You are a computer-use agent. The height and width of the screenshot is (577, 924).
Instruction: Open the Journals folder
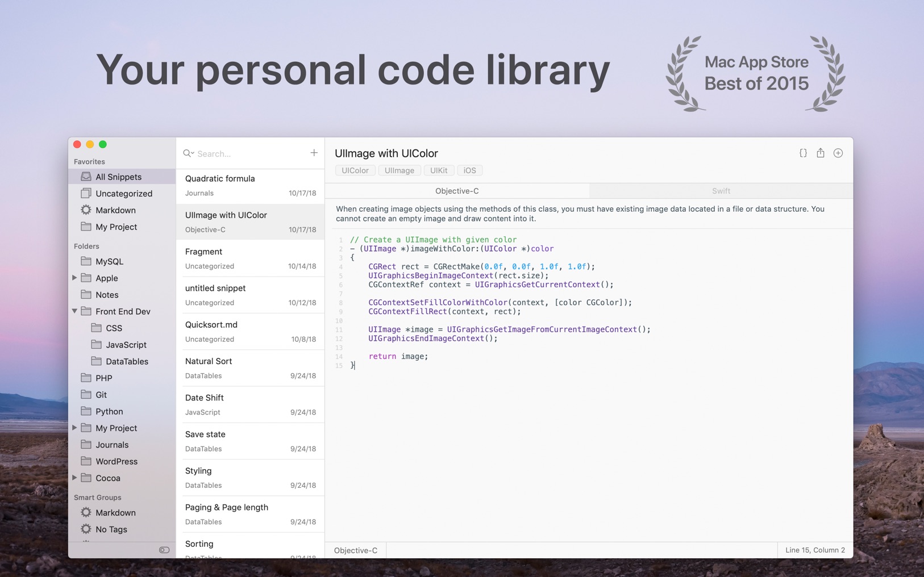point(122,445)
